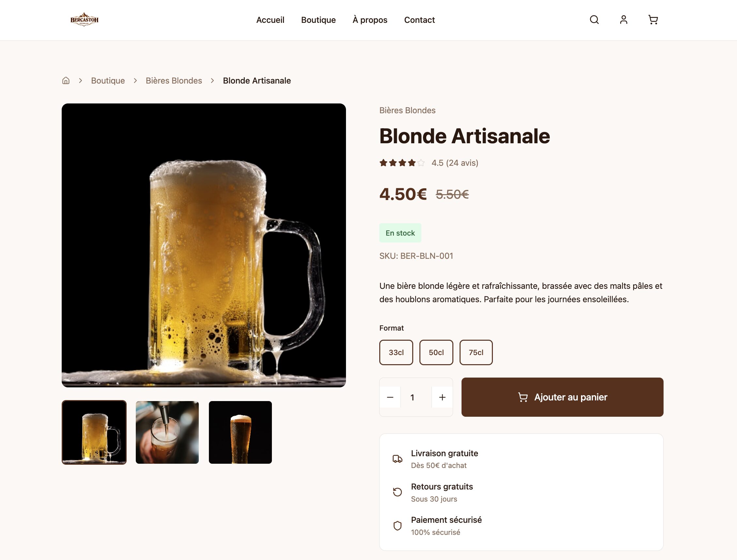Open the À propos page

tap(370, 20)
